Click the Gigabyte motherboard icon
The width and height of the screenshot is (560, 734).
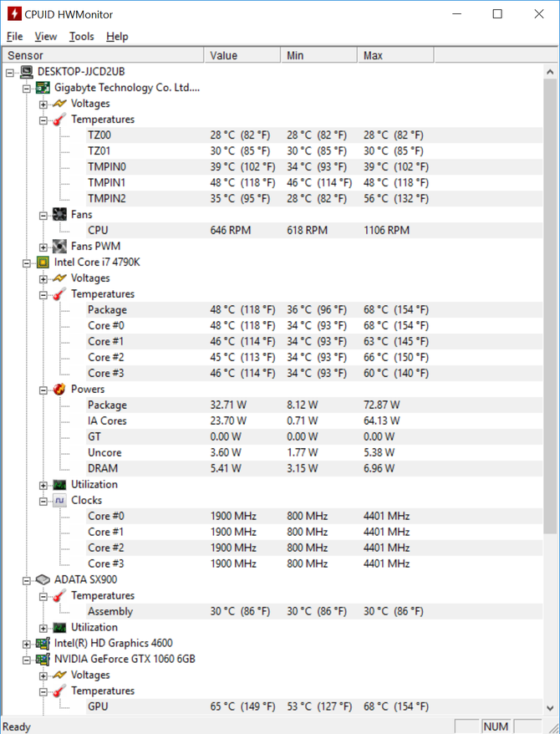[43, 88]
